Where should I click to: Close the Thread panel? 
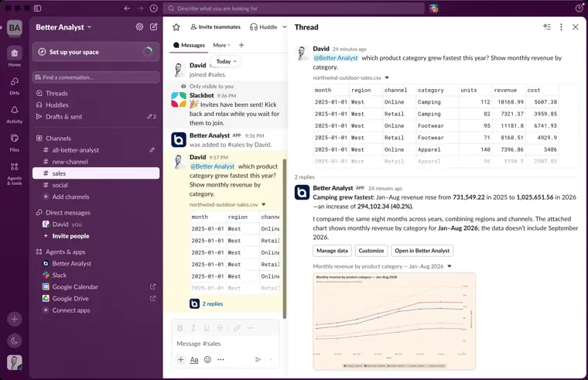coord(576,27)
